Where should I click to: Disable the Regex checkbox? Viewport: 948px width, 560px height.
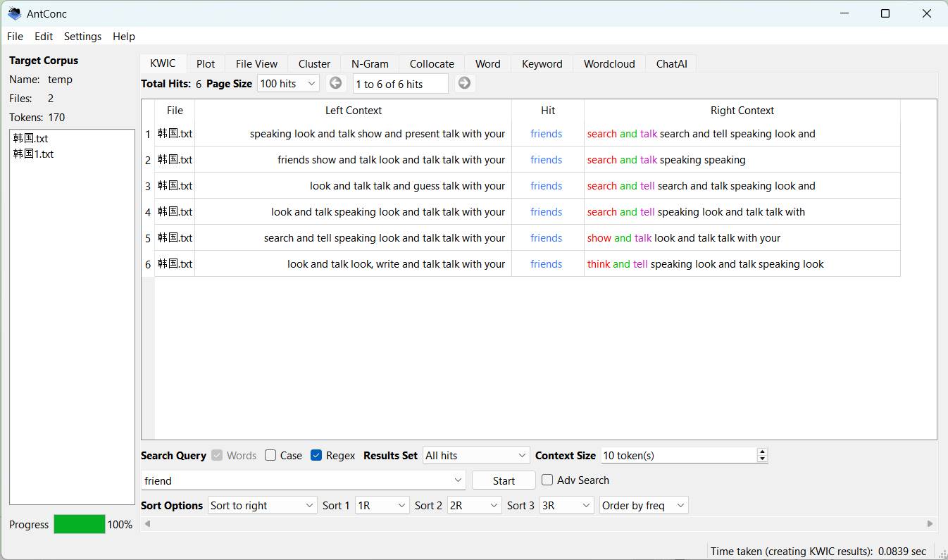tap(316, 456)
